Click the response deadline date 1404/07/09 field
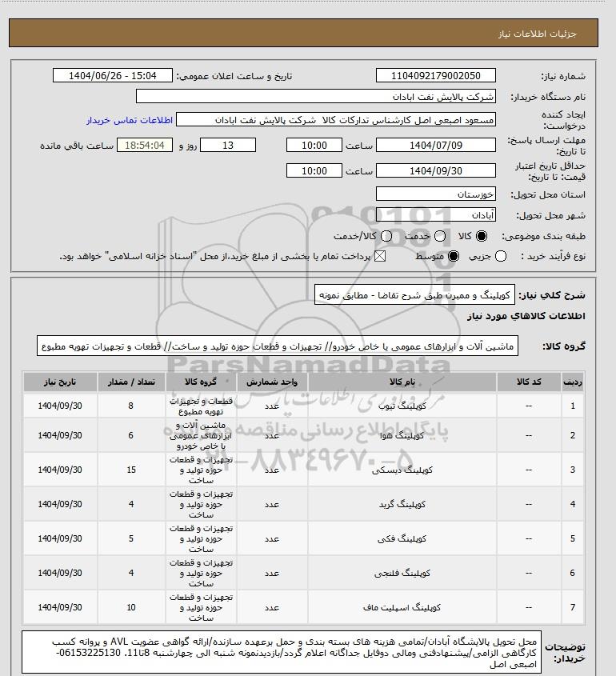The image size is (616, 676). 436,146
